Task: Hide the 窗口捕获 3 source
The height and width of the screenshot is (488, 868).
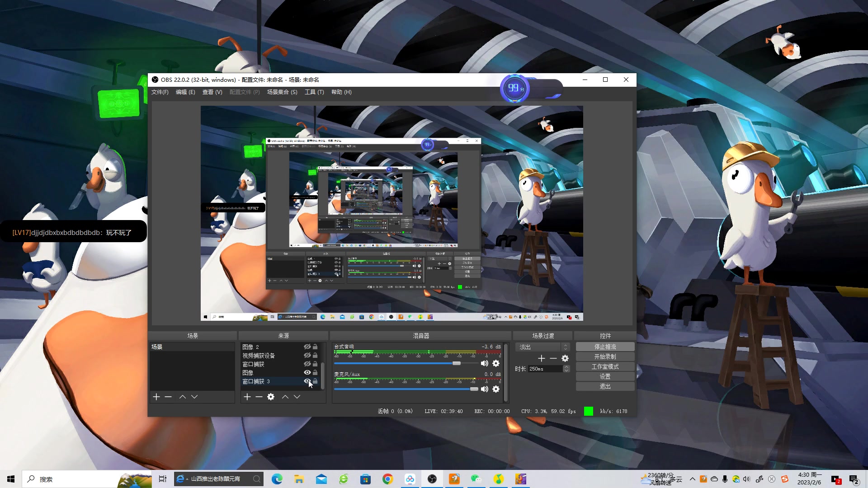Action: (307, 381)
